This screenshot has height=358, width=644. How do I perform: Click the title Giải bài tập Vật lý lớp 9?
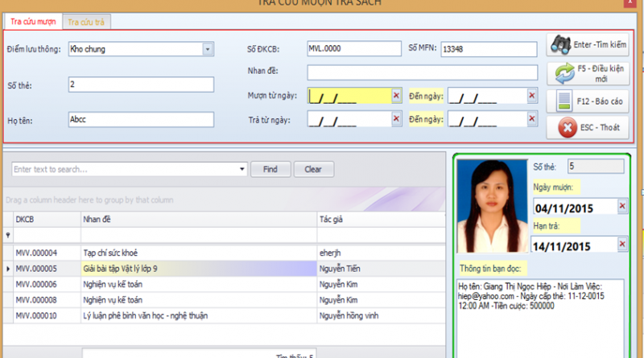[120, 269]
